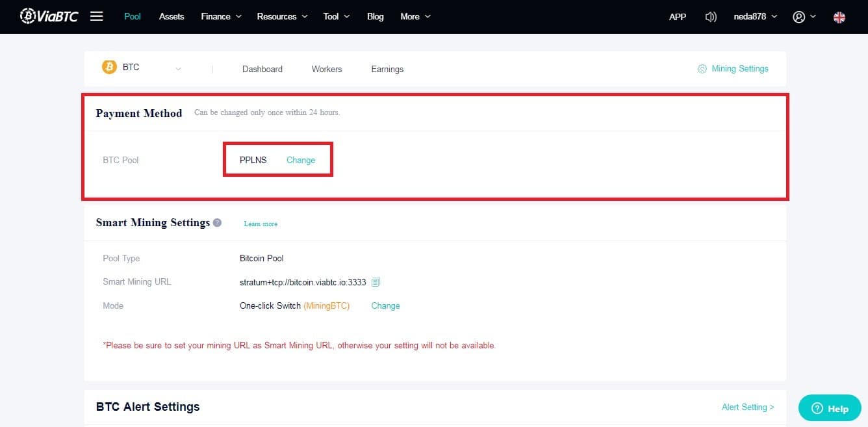Go to the Pool page
The height and width of the screenshot is (427, 868).
point(133,16)
